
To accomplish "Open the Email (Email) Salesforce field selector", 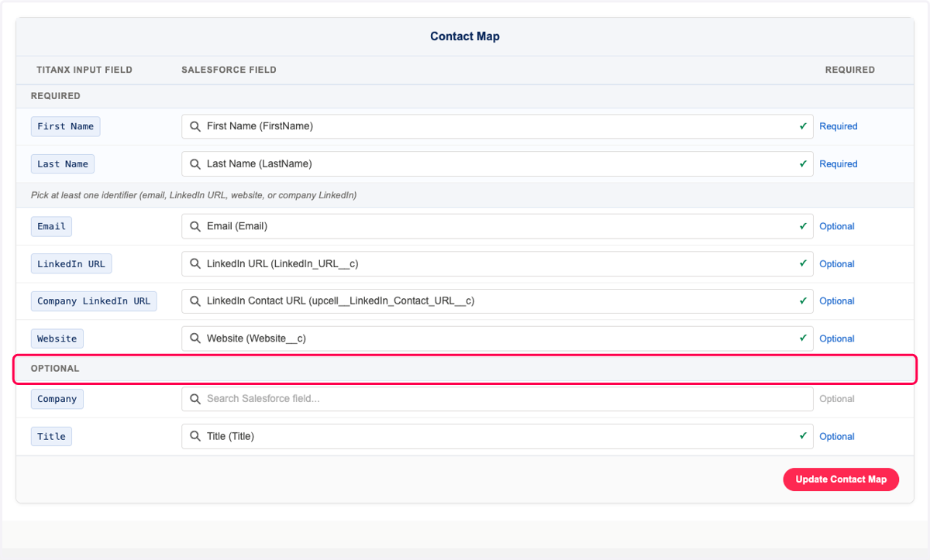I will click(498, 226).
